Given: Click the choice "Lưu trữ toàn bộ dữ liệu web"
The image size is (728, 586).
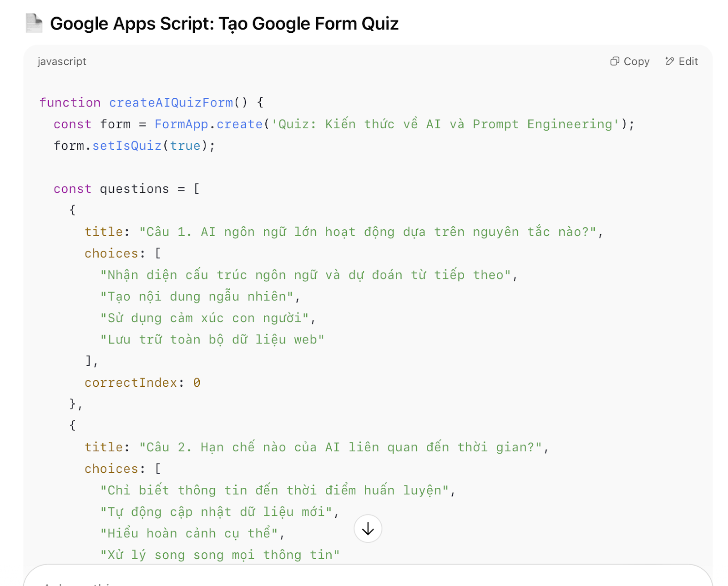Looking at the screenshot, I should click(x=212, y=339).
